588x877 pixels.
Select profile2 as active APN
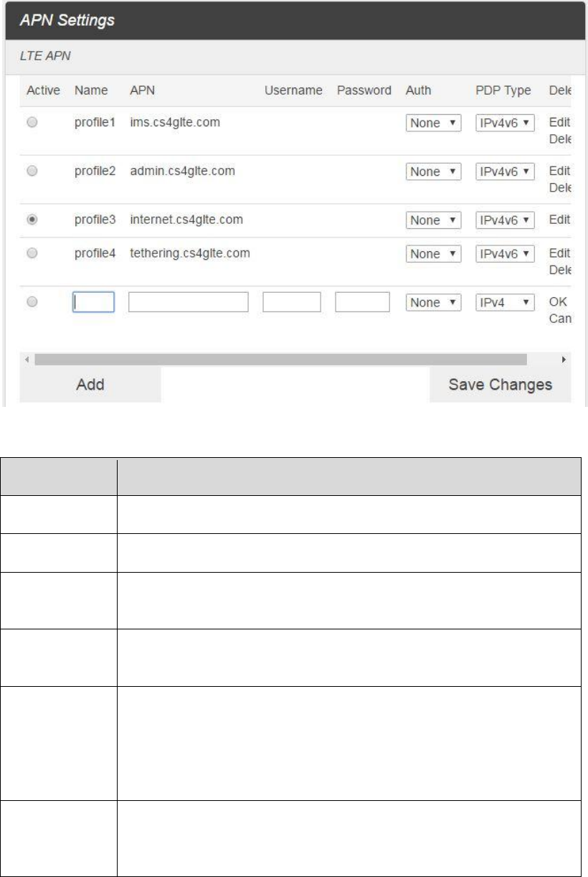coord(32,172)
